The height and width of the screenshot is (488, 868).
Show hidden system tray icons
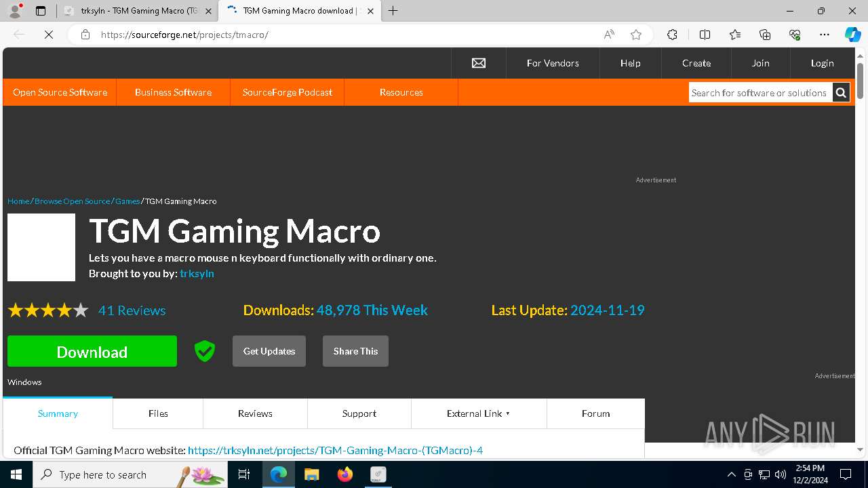tap(731, 474)
